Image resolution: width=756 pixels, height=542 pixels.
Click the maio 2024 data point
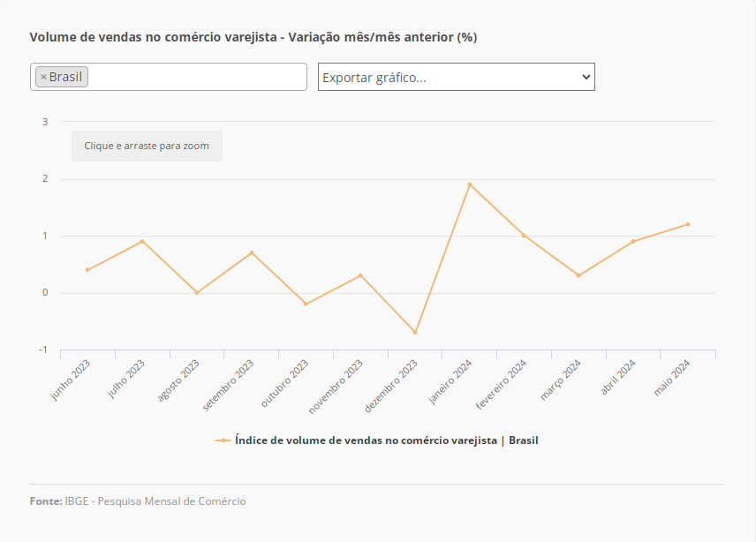coord(688,224)
